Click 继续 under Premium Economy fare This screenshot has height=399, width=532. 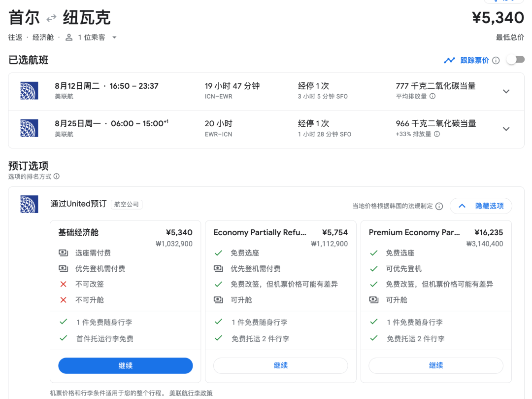click(436, 365)
